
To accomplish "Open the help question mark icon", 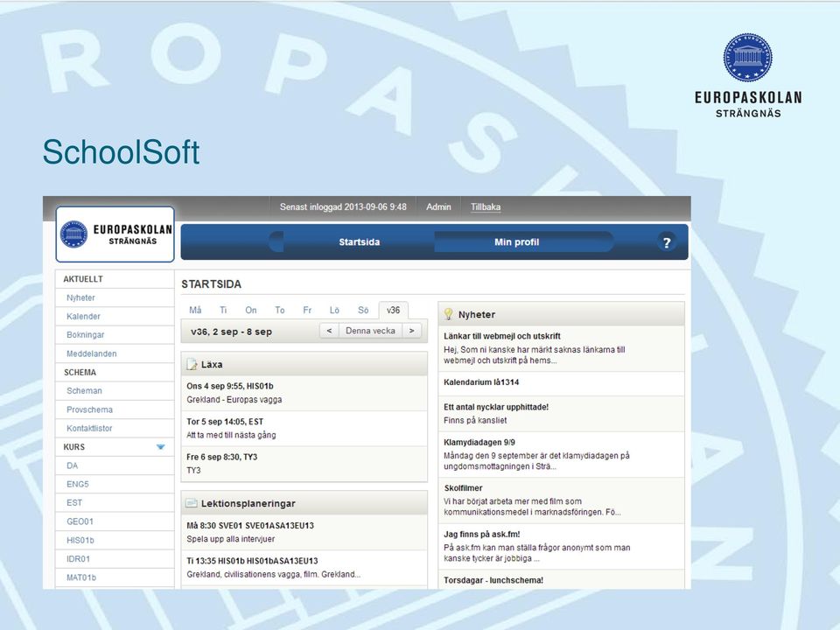I will pos(667,242).
